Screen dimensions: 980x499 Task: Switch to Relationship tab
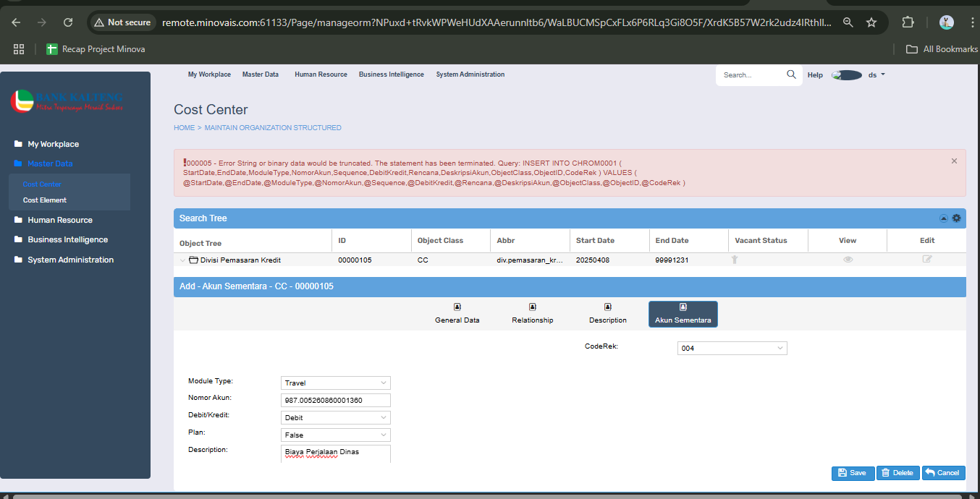533,314
